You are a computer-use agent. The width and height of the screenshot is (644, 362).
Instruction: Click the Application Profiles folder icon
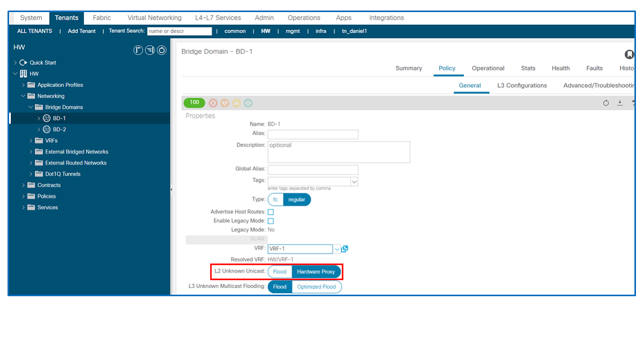coord(31,85)
